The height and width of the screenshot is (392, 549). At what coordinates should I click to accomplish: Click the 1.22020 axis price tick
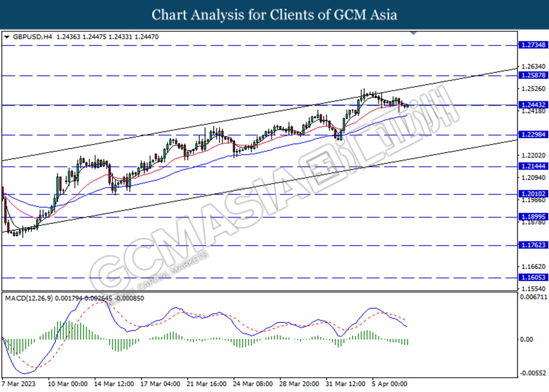[533, 155]
